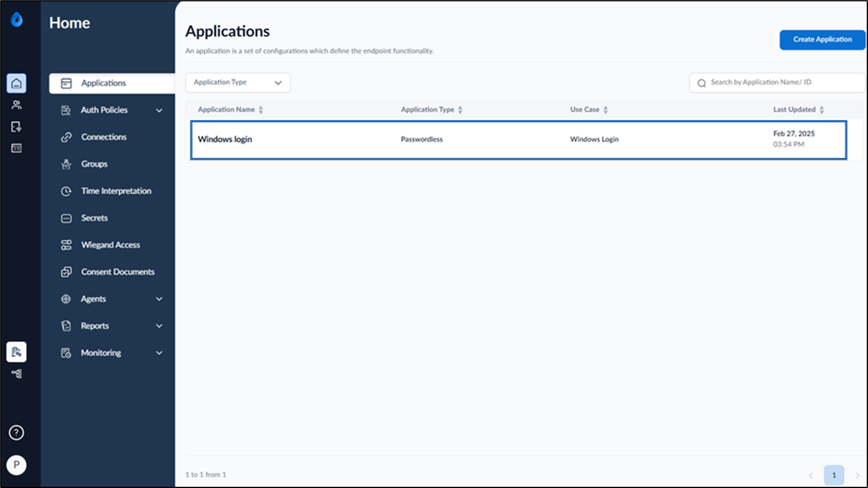The image size is (868, 488).
Task: Click the Monitoring icon
Action: (x=66, y=353)
